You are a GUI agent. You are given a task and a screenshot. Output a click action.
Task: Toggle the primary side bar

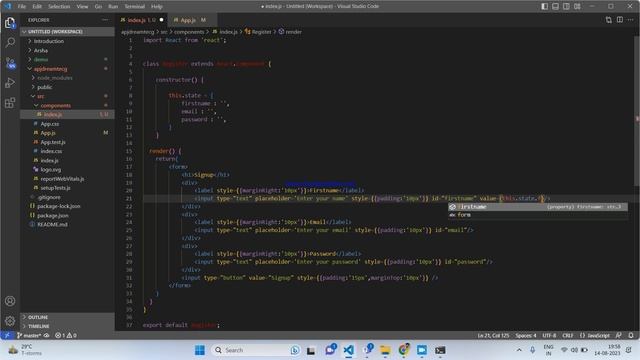[544, 6]
